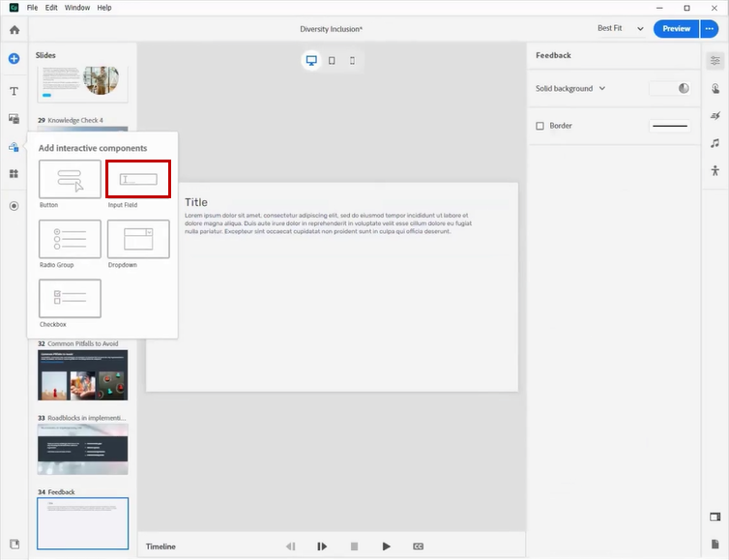729x560 pixels.
Task: Open the Add media icon
Action: point(14,119)
